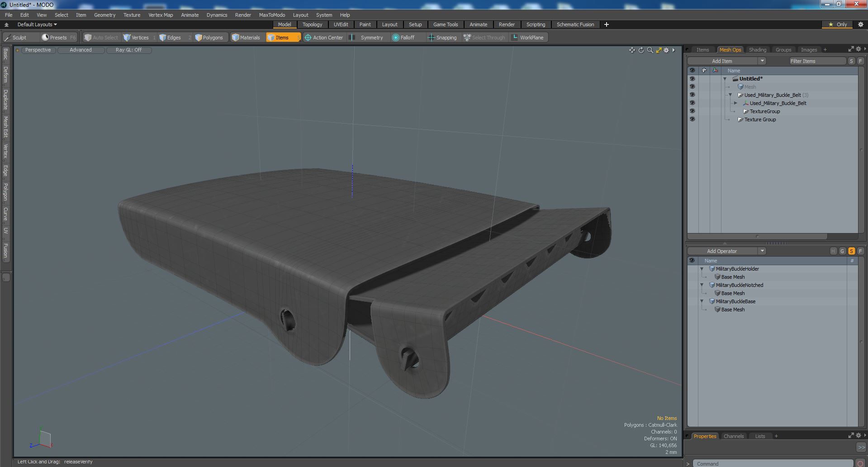
Task: Open the viewport settings gear
Action: click(666, 50)
